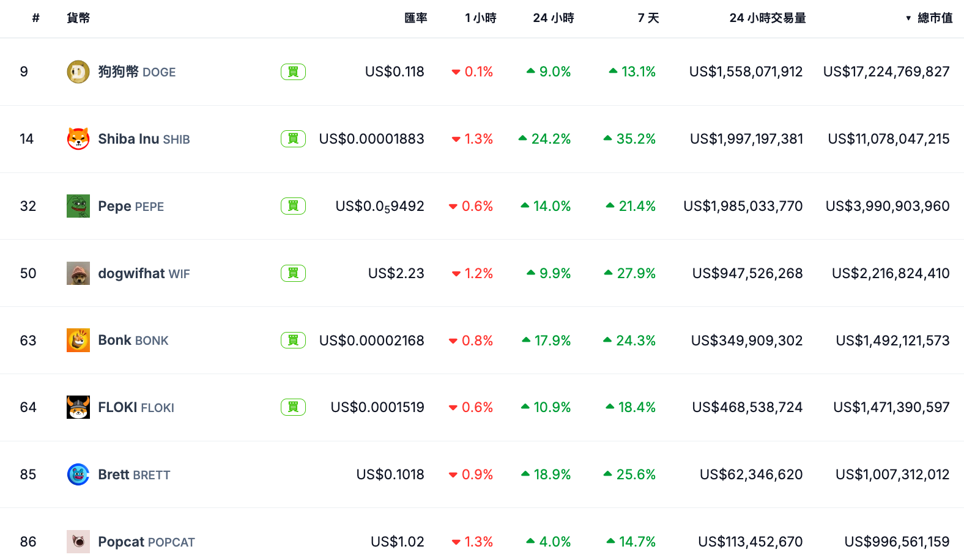Screen dimensions: 964x560
Task: Click the Shiba Inu coin logo
Action: pyautogui.click(x=78, y=139)
